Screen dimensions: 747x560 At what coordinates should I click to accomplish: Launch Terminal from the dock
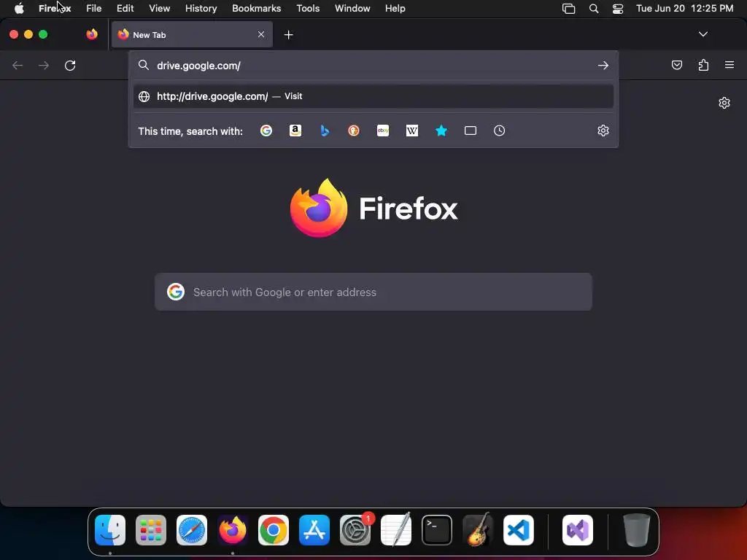(x=437, y=530)
